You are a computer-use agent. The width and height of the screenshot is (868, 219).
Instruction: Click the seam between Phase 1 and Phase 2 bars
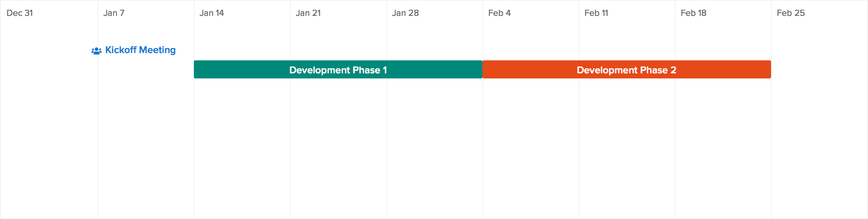[482, 69]
